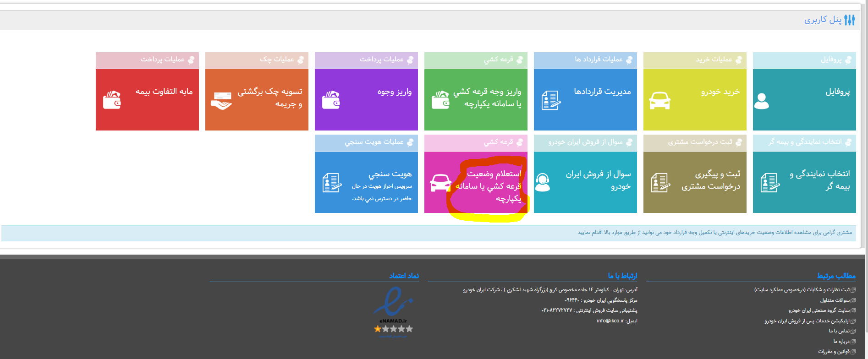
Task: Select the عملیات چک tile header
Action: tap(257, 60)
